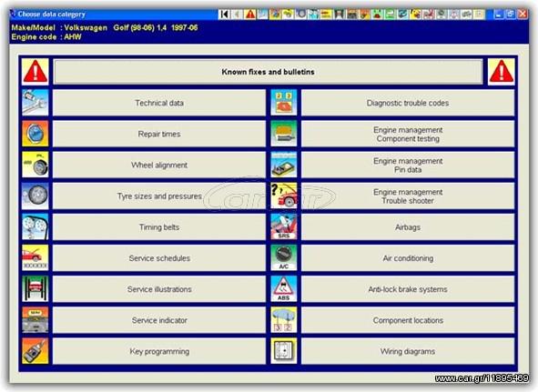Select Component locations category
Viewport: 538px width, 392px height.
point(408,320)
